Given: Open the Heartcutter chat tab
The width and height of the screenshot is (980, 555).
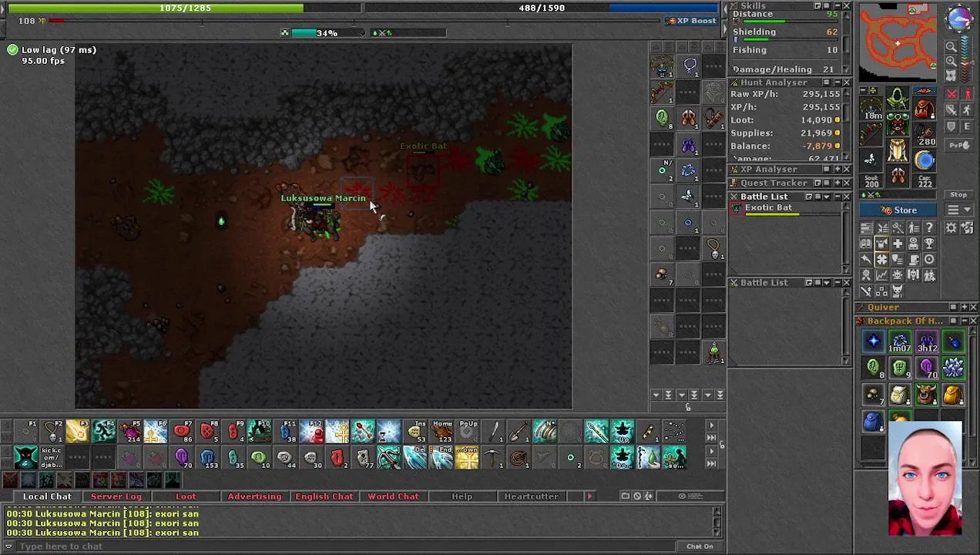Looking at the screenshot, I should 531,496.
